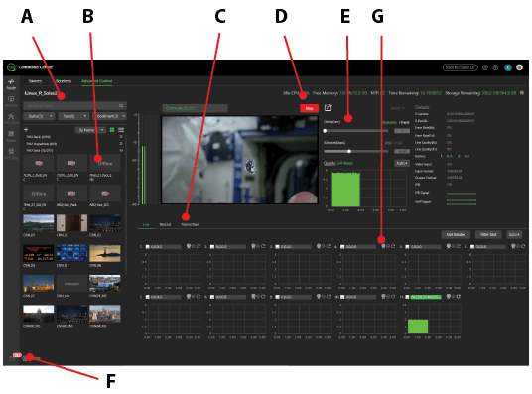
Task: Click the Delay slider handle
Action: tap(325, 131)
